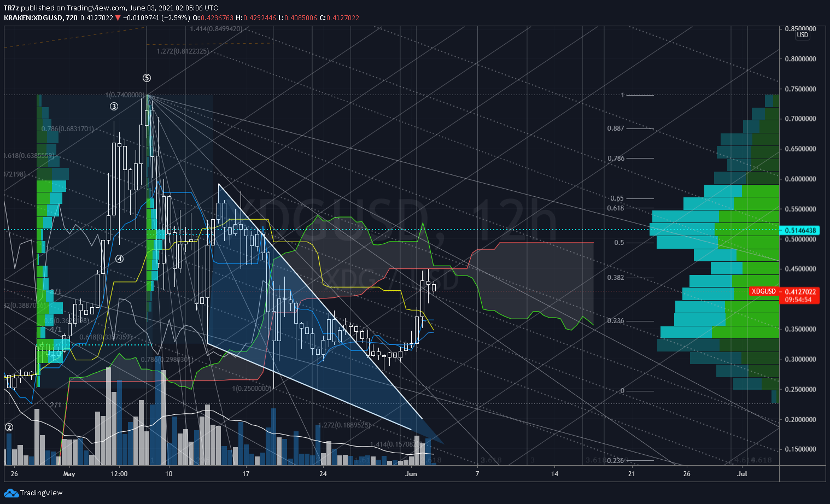
Task: Click the 09:54:54 bar countdown timer
Action: 799,300
